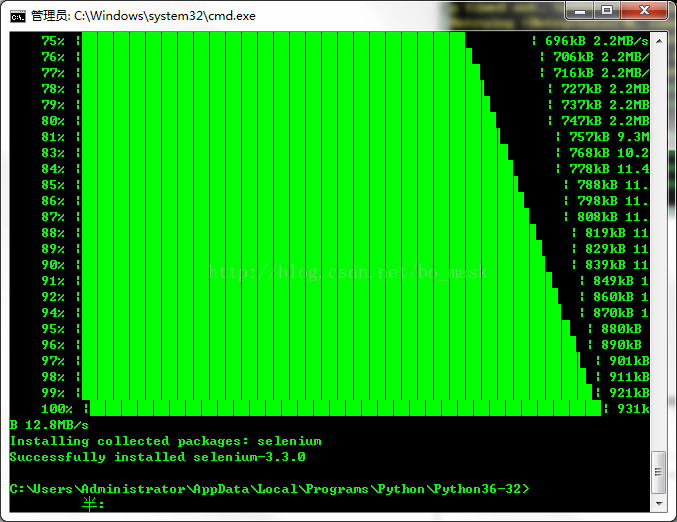Click the 81% progress label
The height and width of the screenshot is (522, 677).
pyautogui.click(x=53, y=136)
